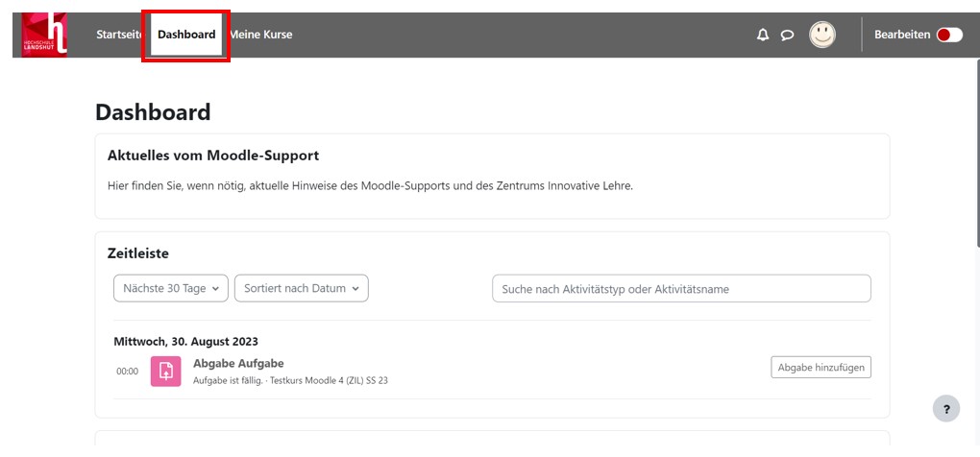Click the Abgabe hinzufügen button
The image size is (980, 457).
[x=821, y=367]
